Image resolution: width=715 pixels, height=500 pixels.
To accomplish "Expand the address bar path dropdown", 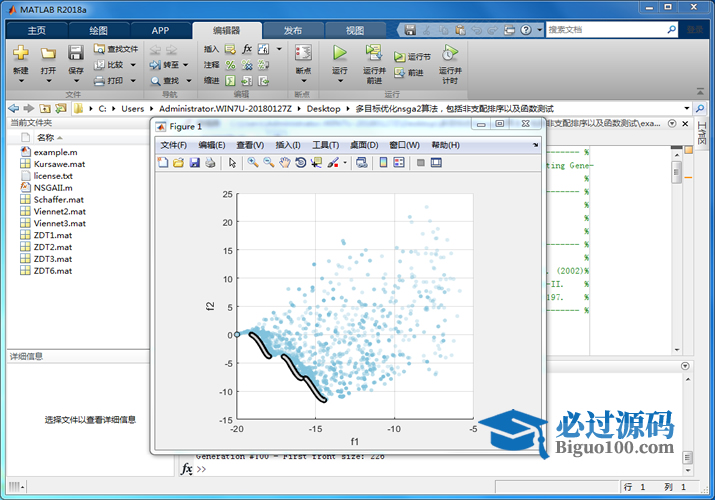I will [686, 108].
